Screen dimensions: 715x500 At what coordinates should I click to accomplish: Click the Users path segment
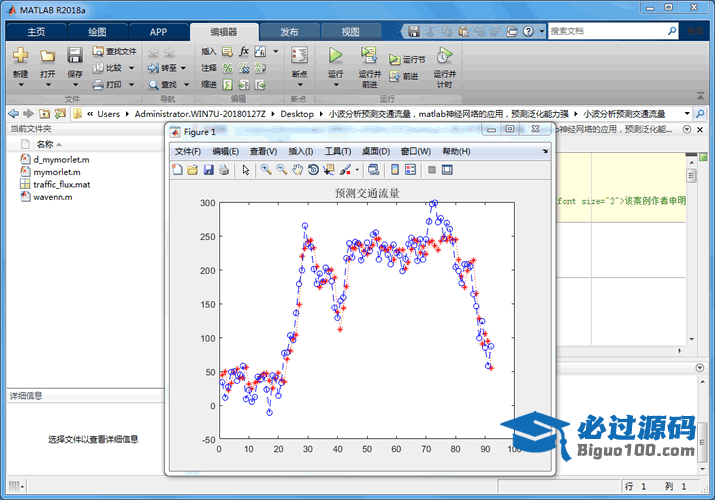coord(109,114)
